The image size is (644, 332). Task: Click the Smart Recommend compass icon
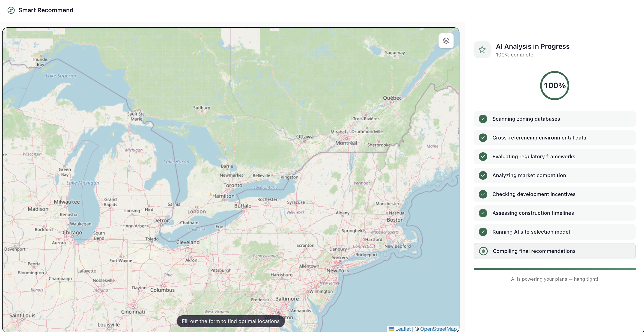coord(11,10)
